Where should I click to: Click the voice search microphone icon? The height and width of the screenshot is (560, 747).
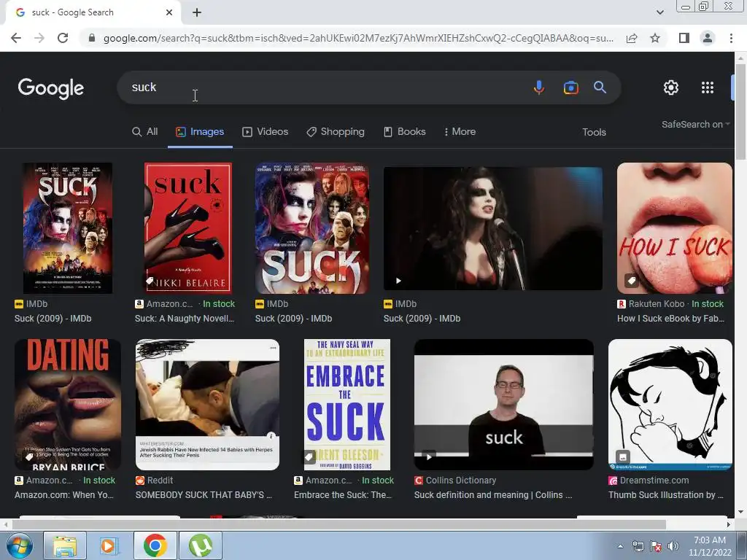click(x=539, y=87)
